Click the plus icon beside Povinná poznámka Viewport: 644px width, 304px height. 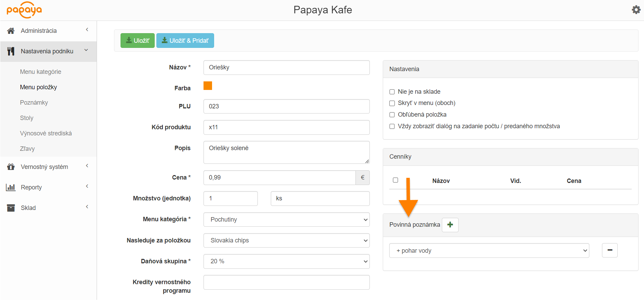point(450,225)
